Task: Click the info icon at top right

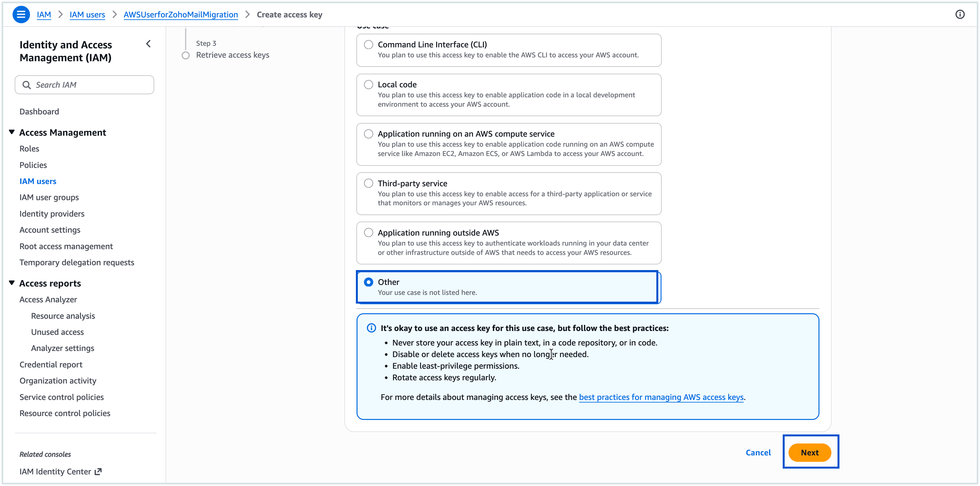Action: tap(960, 15)
